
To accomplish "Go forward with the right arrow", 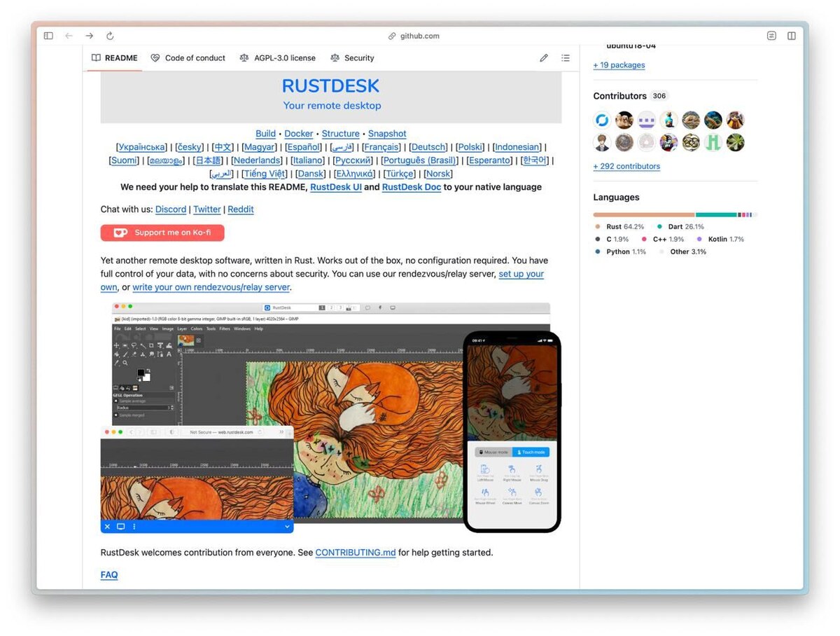I will point(89,36).
